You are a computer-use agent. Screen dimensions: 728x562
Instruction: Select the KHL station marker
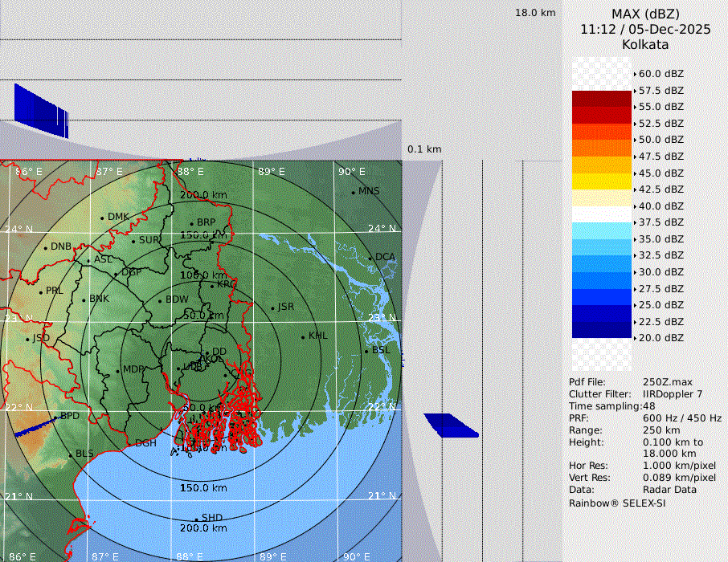[x=303, y=337]
